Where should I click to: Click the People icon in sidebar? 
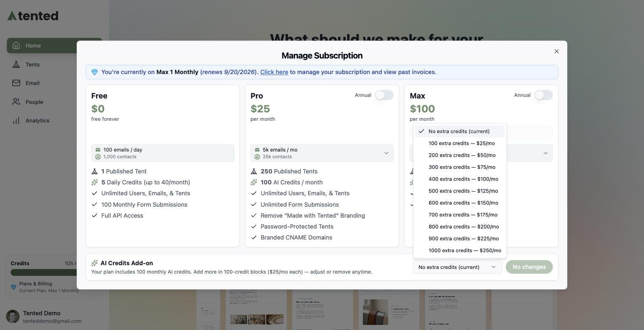16,102
